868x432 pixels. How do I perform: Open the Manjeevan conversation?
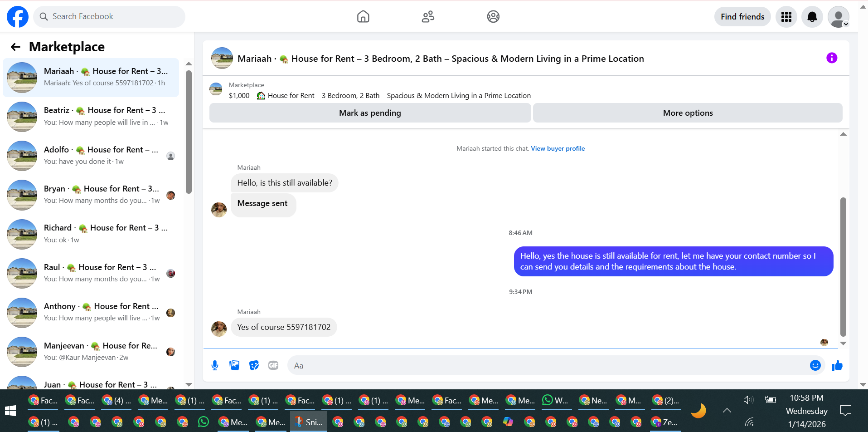pyautogui.click(x=91, y=352)
